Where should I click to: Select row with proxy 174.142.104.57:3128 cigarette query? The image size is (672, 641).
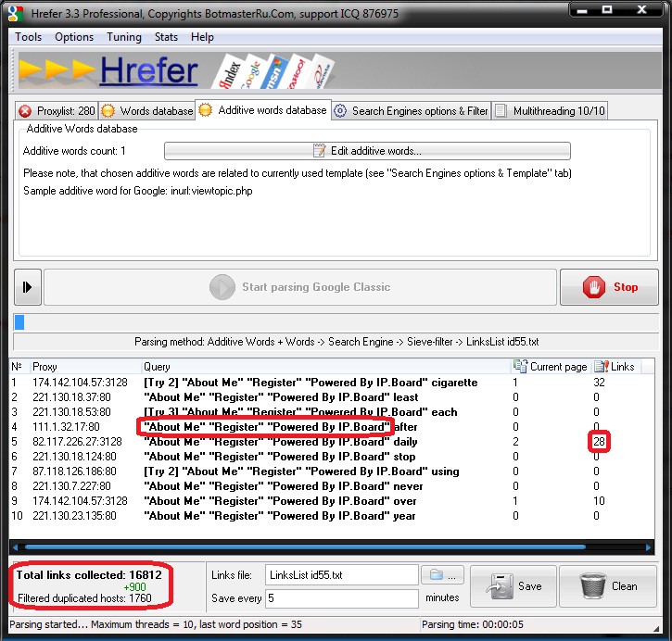[332, 383]
